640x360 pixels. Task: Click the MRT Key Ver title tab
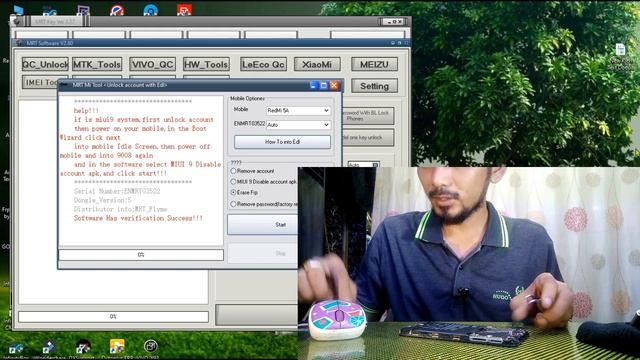pos(55,21)
